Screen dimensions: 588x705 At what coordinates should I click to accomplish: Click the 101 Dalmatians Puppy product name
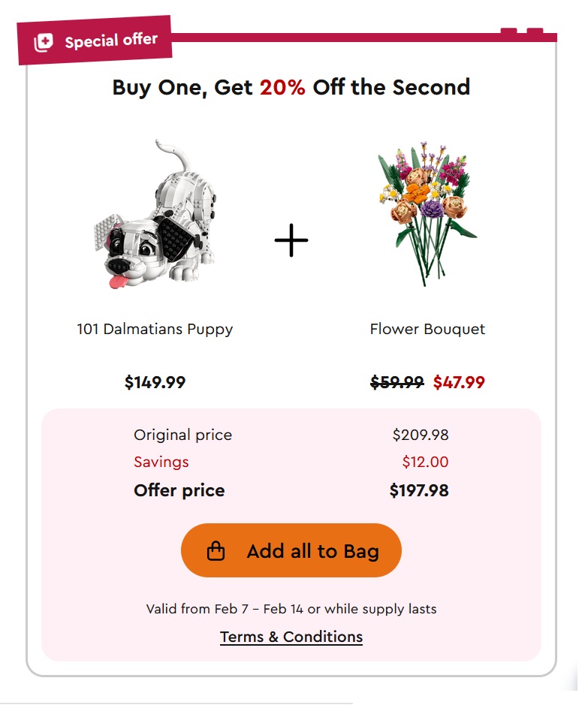tap(155, 329)
